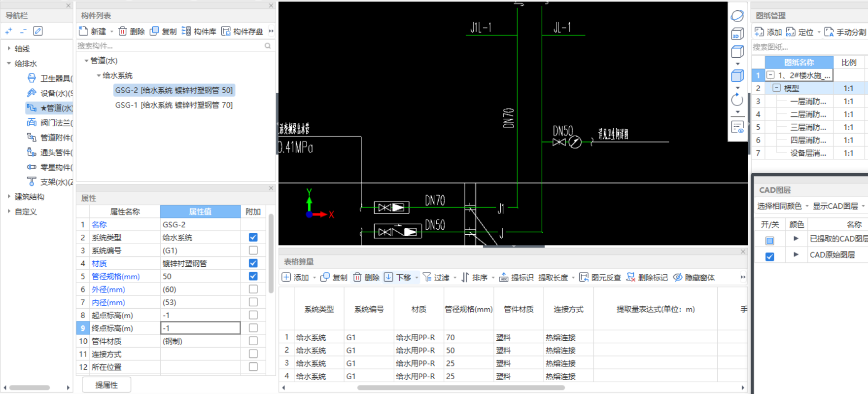868x394 pixels.
Task: Click the expand-all icon in navigation bar
Action: tap(9, 31)
